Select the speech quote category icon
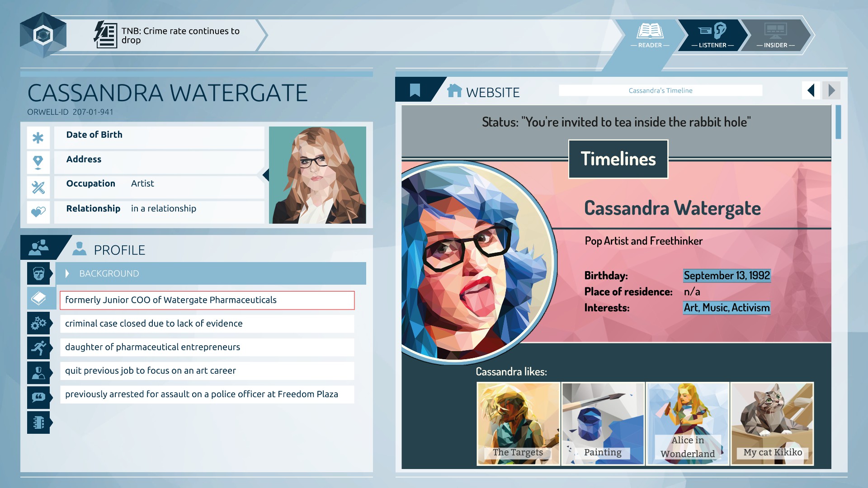 pos(38,398)
